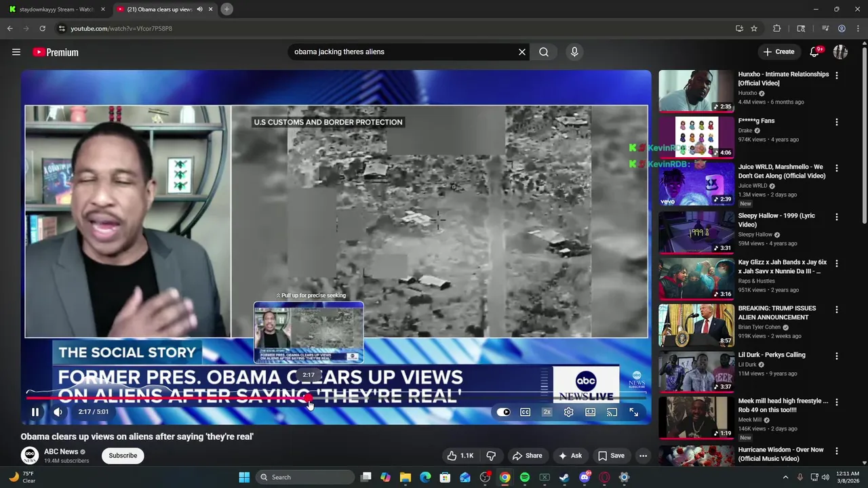Screen dimensions: 868x488
Task: Open Hunxho Intimate Relationships thumbnail
Action: pyautogui.click(x=696, y=90)
